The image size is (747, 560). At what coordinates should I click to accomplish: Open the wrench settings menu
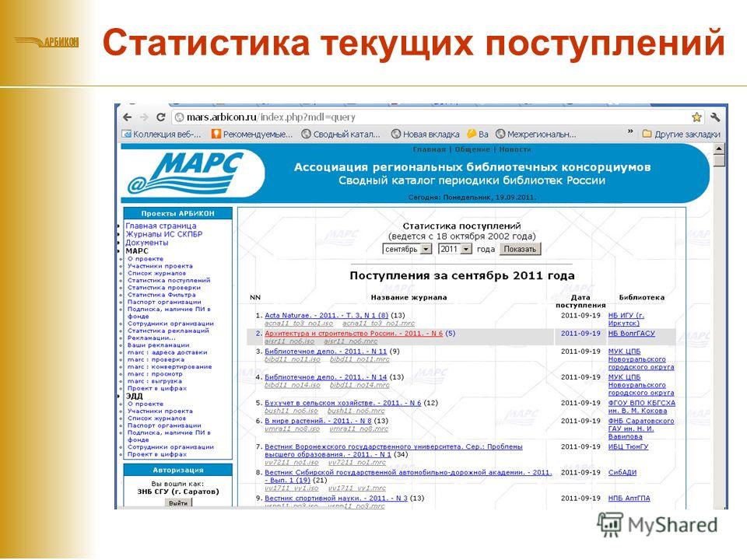pos(715,117)
